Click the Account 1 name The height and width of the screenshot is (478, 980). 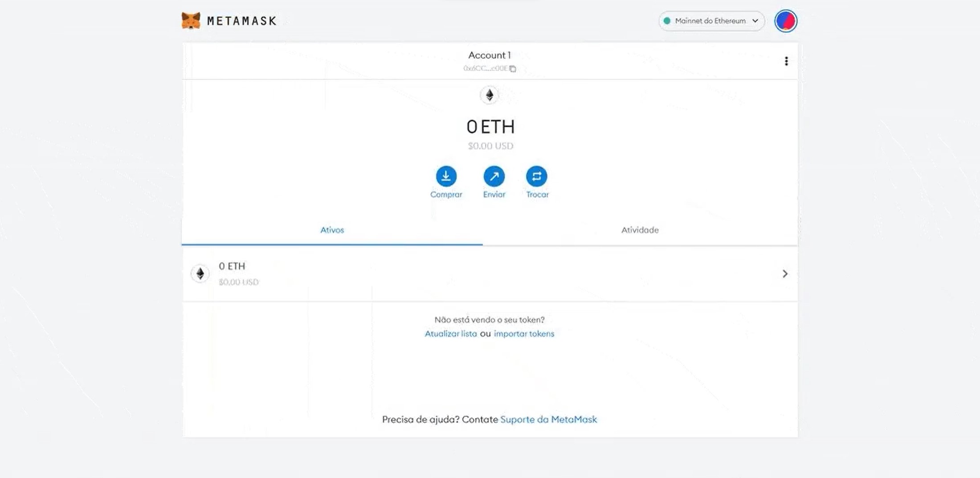tap(490, 55)
